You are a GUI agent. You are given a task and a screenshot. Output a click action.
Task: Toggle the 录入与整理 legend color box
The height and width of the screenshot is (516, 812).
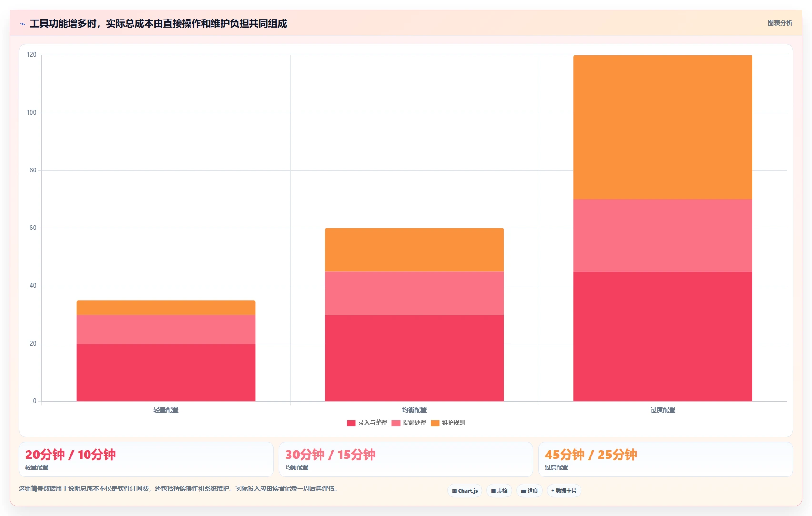coord(351,423)
